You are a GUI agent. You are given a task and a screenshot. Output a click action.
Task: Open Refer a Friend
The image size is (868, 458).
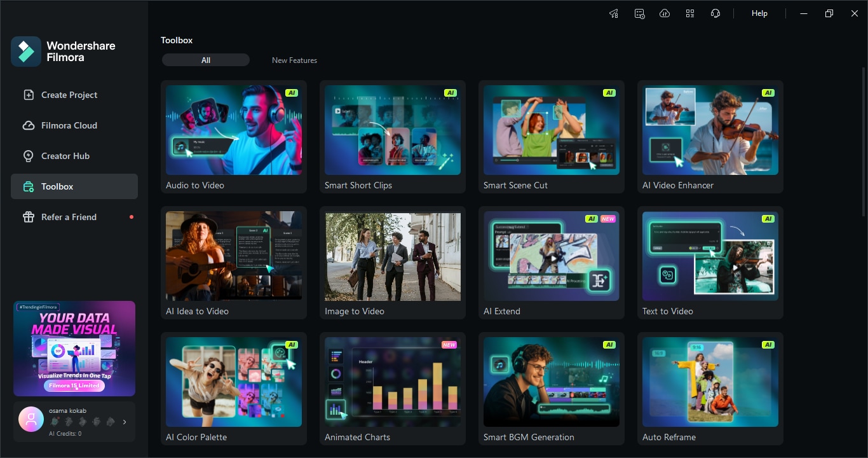tap(74, 217)
